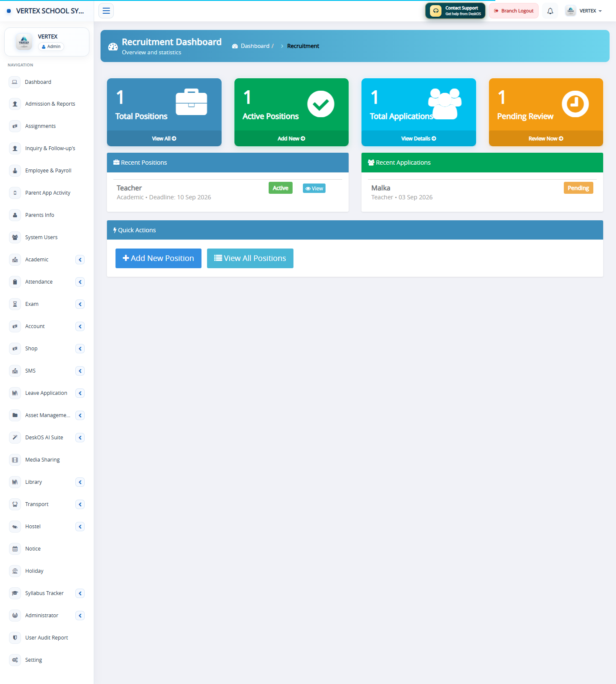The width and height of the screenshot is (616, 684).
Task: Click the Dashboard laptop icon in sidebar
Action: [x=15, y=82]
